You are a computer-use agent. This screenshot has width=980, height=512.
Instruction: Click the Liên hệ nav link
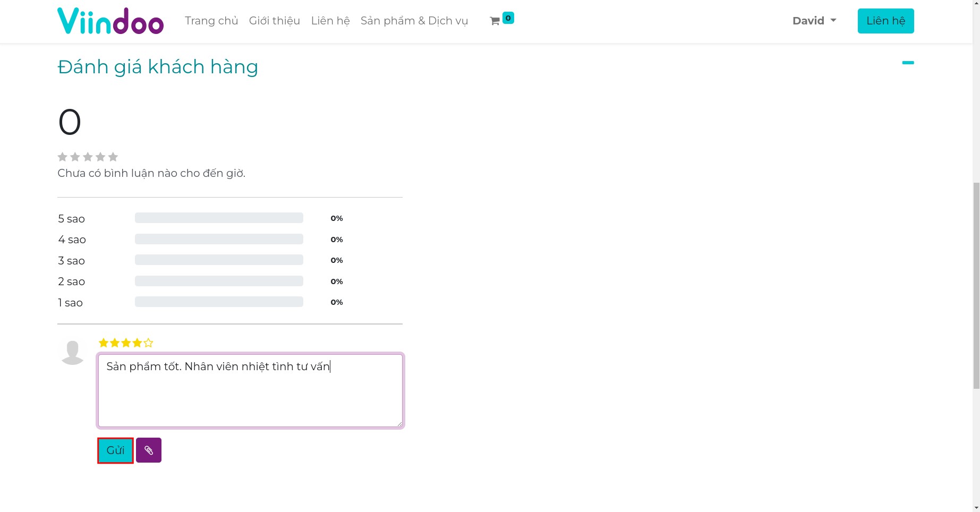pos(330,21)
